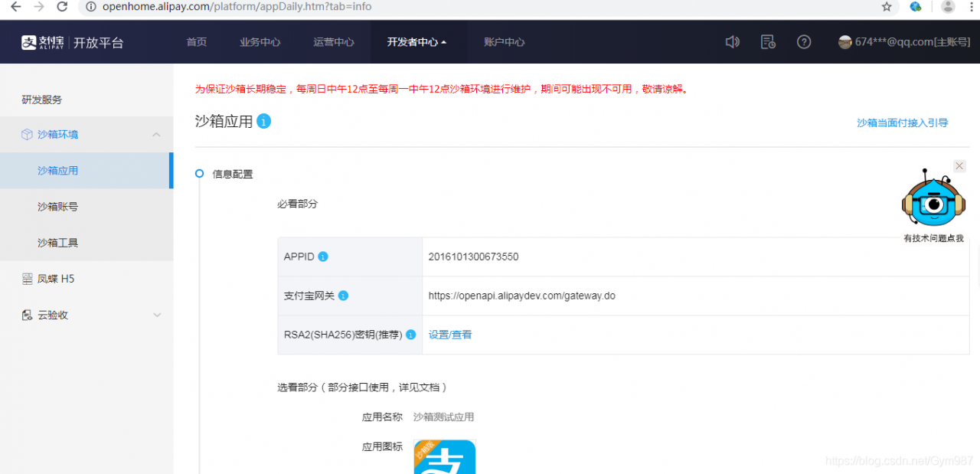This screenshot has height=474, width=980.
Task: Reload the page with the refresh icon
Action: (x=63, y=7)
